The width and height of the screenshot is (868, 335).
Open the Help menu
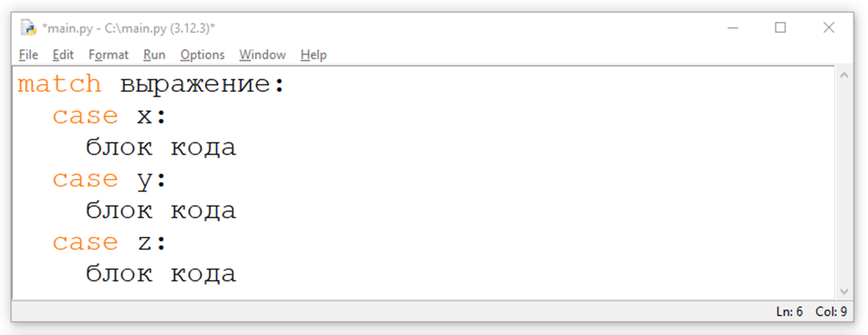(313, 55)
